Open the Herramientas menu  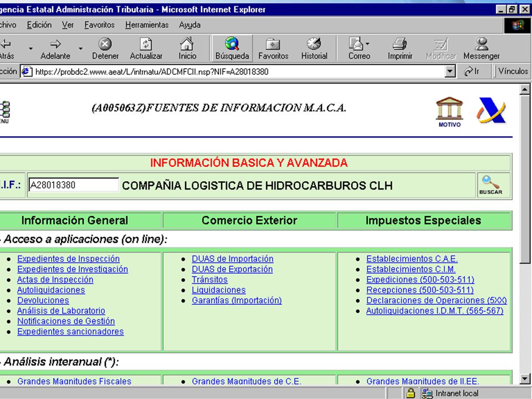pos(146,25)
